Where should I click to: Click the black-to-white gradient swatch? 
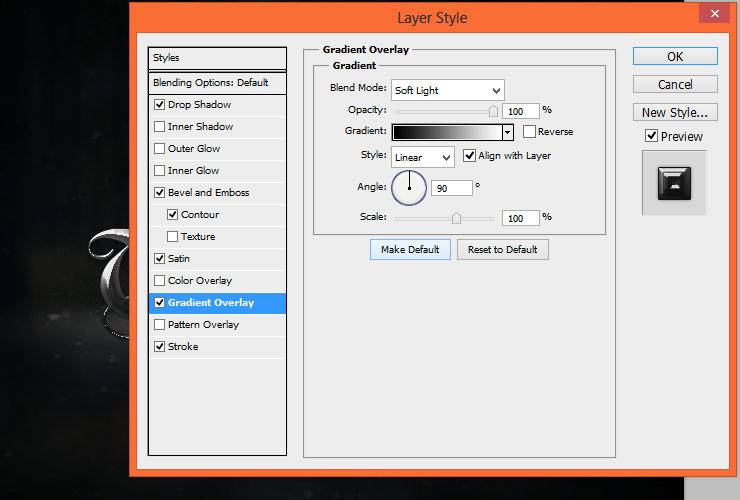pos(447,132)
